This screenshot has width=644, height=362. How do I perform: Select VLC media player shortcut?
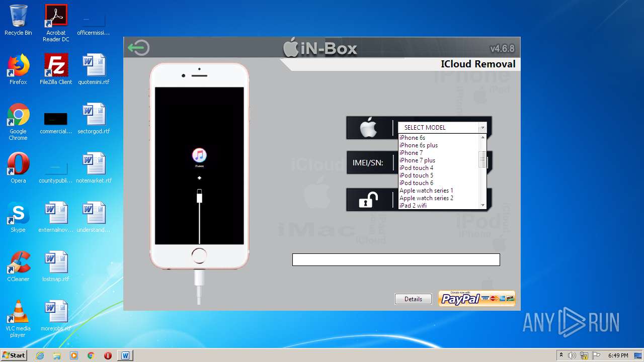coord(18,319)
